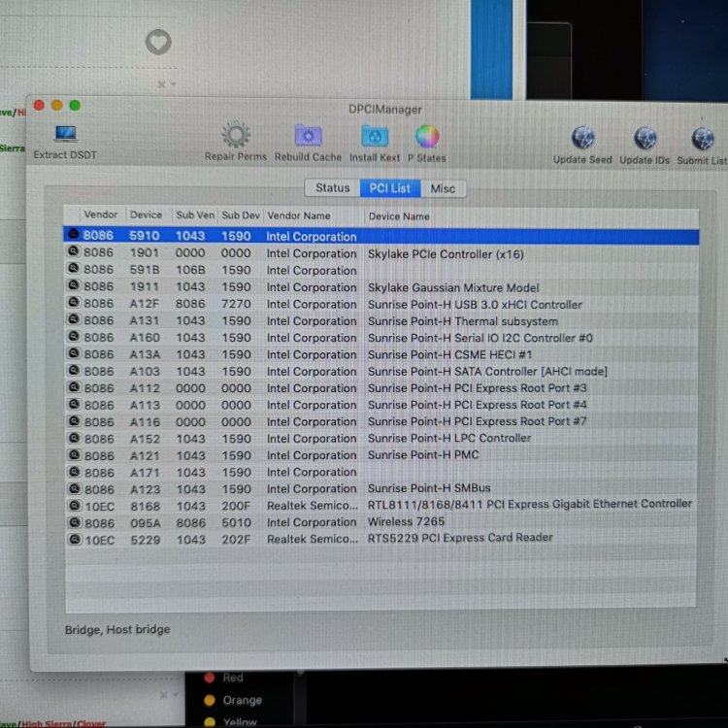Select the Wireless 7265 device row
728x728 pixels.
point(381,522)
